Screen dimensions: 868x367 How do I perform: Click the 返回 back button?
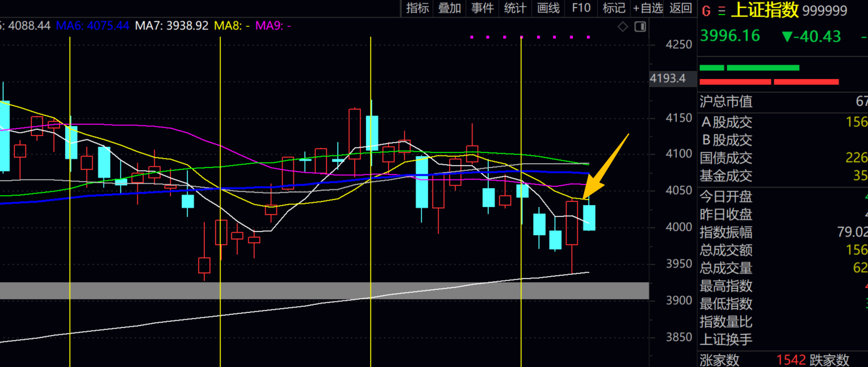coord(681,8)
